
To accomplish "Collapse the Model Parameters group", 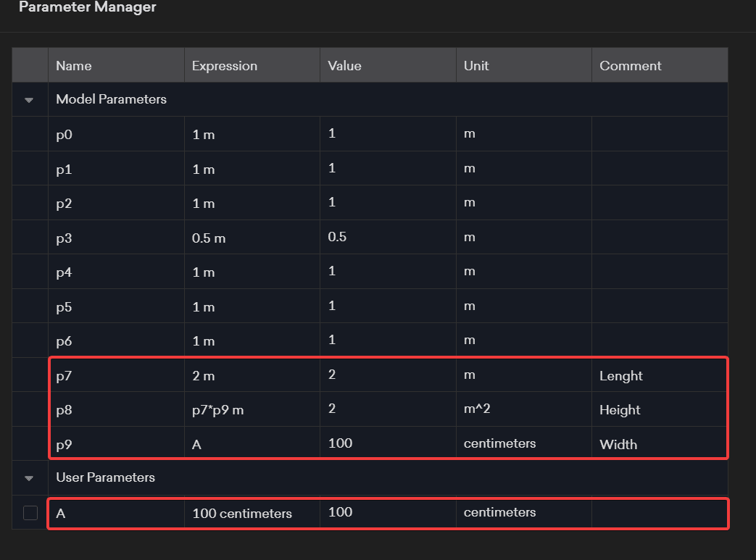I will (29, 100).
